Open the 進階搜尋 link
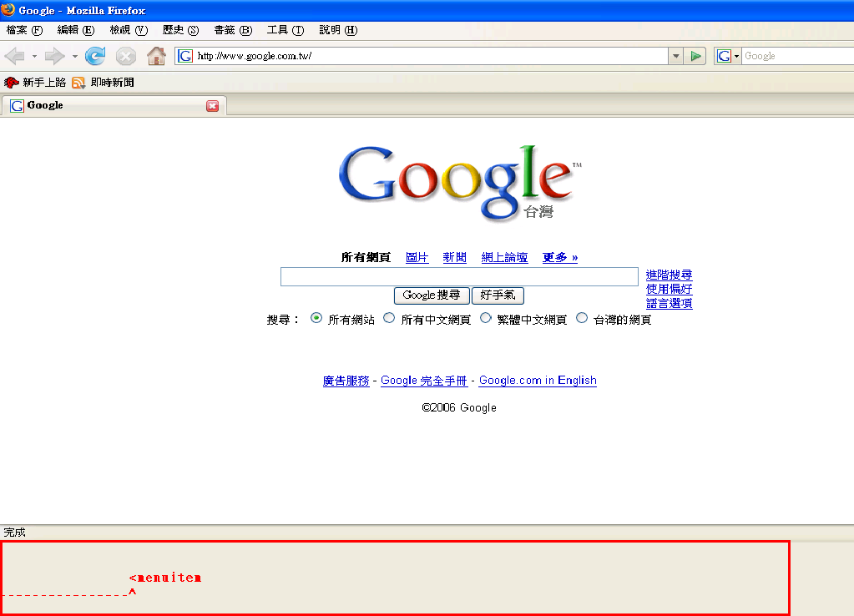The height and width of the screenshot is (616, 854). point(670,275)
